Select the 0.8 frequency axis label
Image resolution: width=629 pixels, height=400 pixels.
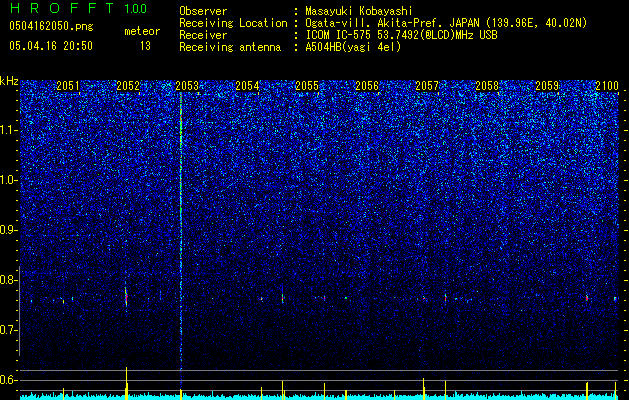point(8,280)
